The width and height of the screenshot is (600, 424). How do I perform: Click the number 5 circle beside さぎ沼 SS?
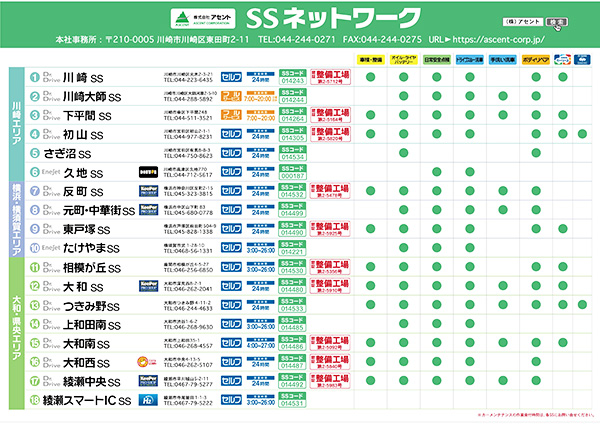(34, 153)
